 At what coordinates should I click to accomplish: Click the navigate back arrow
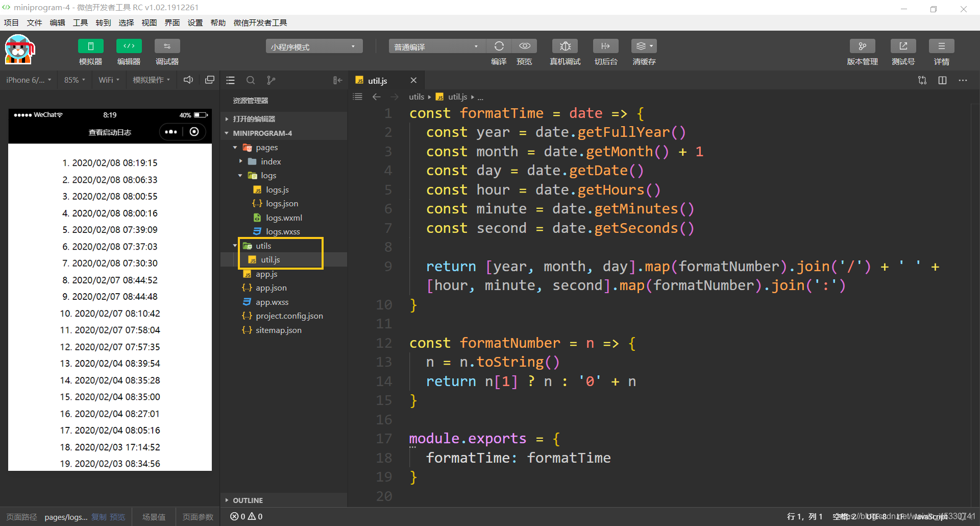point(377,97)
